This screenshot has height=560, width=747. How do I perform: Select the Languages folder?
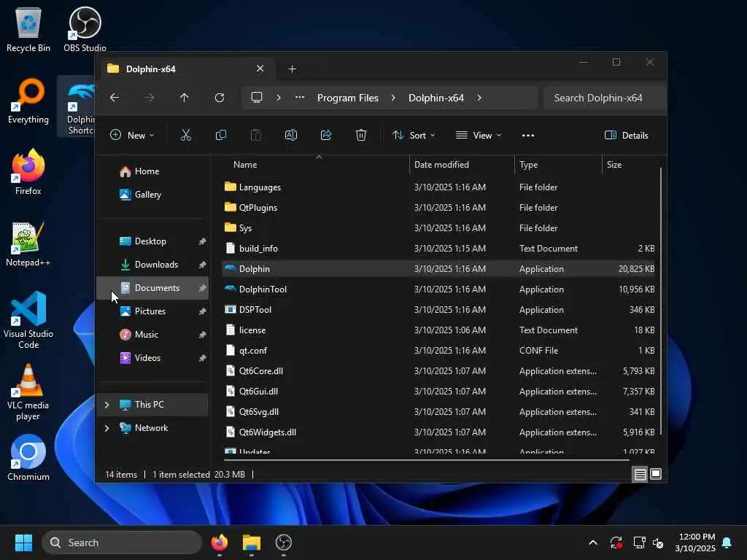438,187
